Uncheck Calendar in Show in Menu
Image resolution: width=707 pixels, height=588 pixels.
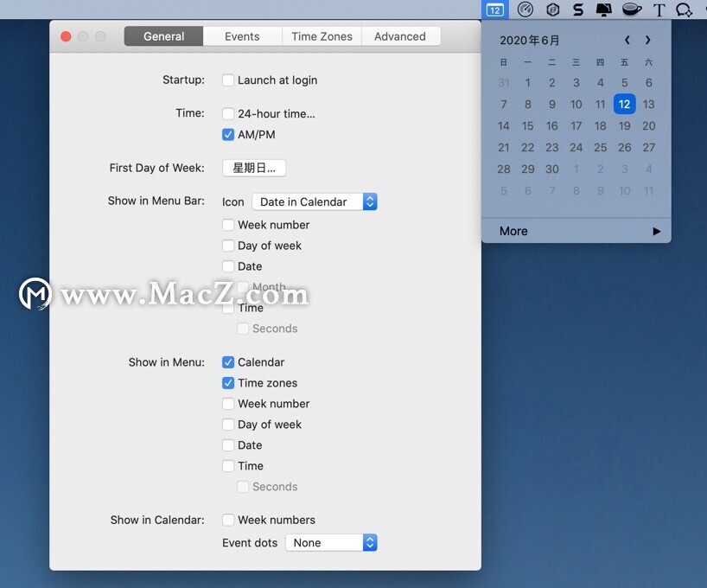coord(228,362)
